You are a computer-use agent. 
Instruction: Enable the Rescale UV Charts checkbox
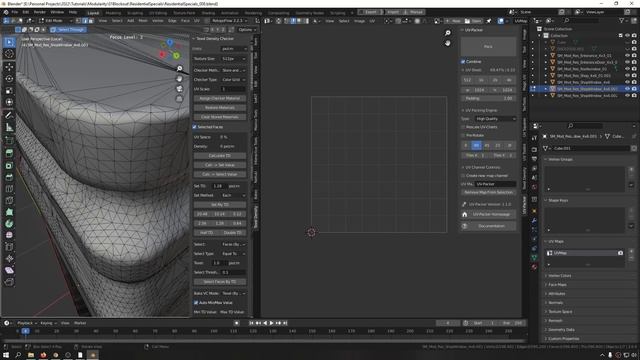click(463, 127)
